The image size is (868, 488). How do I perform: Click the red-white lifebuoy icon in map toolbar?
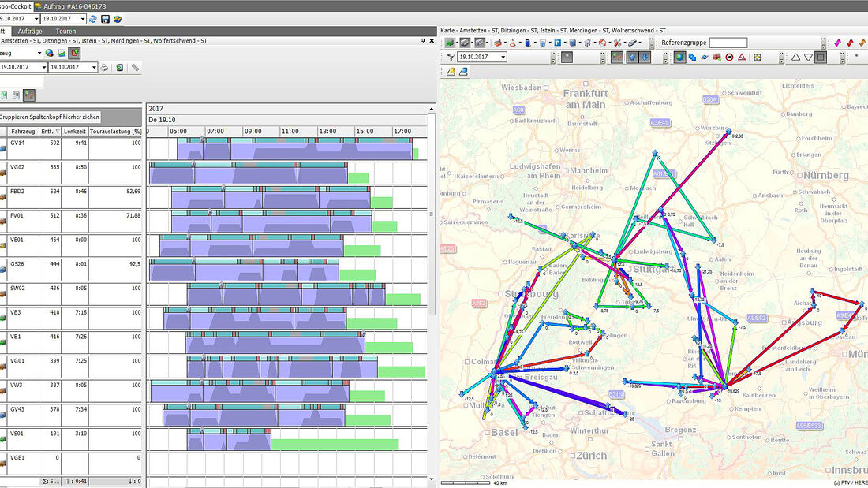coord(602,43)
